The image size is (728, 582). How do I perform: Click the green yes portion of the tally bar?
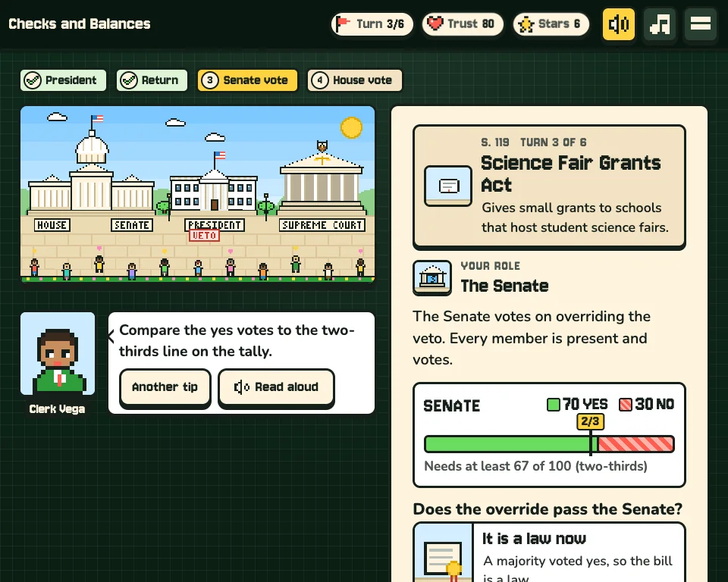(507, 444)
